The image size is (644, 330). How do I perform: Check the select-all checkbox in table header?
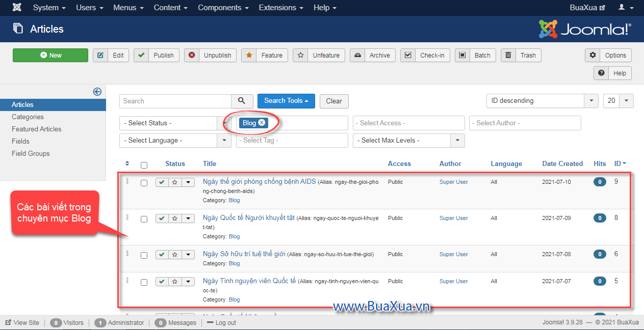(144, 165)
